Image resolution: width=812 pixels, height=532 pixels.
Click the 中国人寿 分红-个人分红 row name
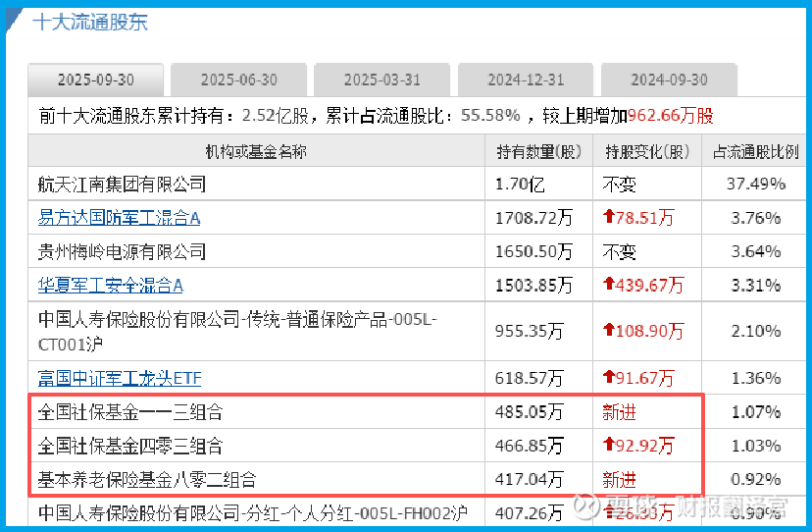click(253, 514)
